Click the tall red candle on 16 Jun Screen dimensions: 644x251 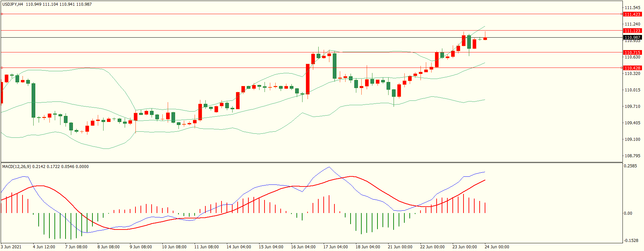(308, 79)
